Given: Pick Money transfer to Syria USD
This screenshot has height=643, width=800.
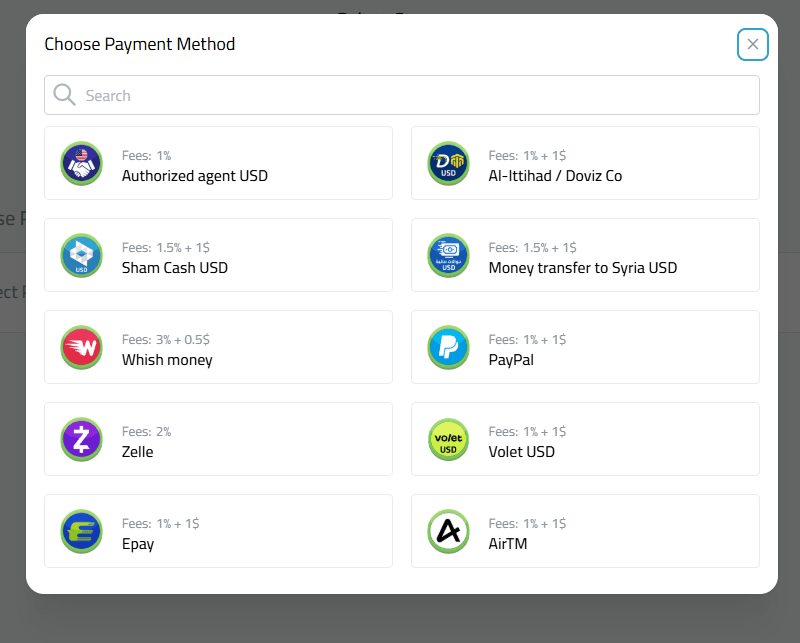Looking at the screenshot, I should tap(585, 255).
